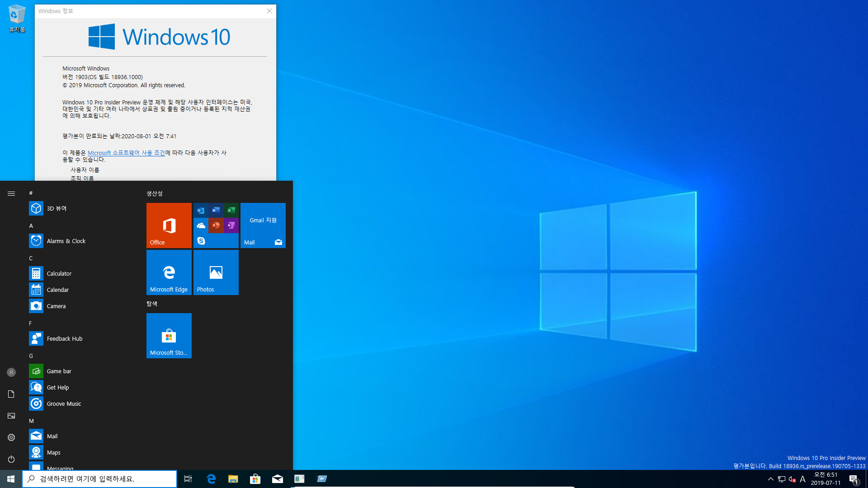The width and height of the screenshot is (868, 488).
Task: Open Word icon in Office tile group
Action: [x=216, y=210]
